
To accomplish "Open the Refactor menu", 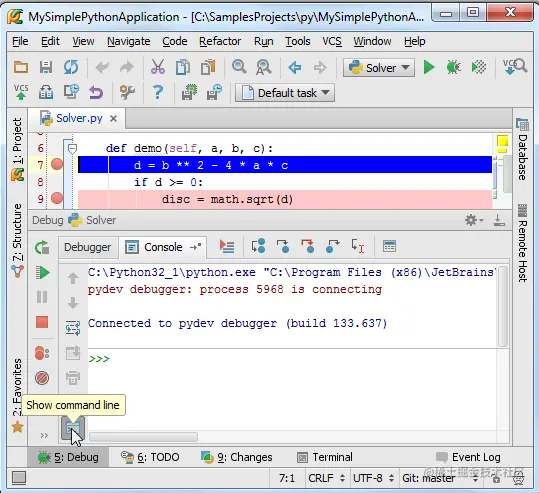I will [x=220, y=41].
